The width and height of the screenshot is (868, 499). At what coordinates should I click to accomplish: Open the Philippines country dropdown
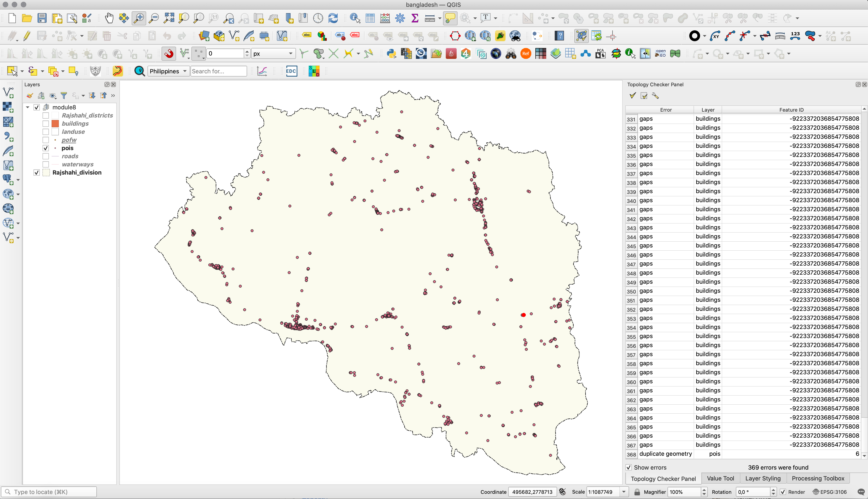pos(168,71)
